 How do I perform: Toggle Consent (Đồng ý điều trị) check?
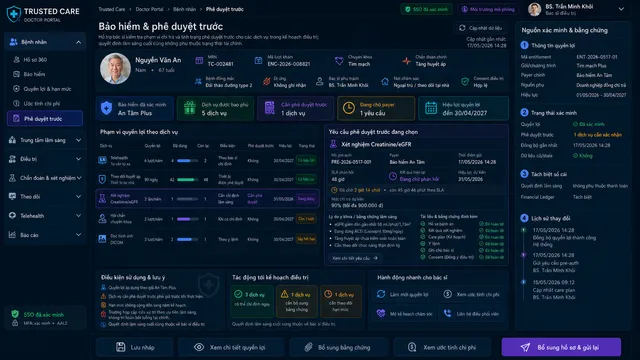[x=423, y=257]
